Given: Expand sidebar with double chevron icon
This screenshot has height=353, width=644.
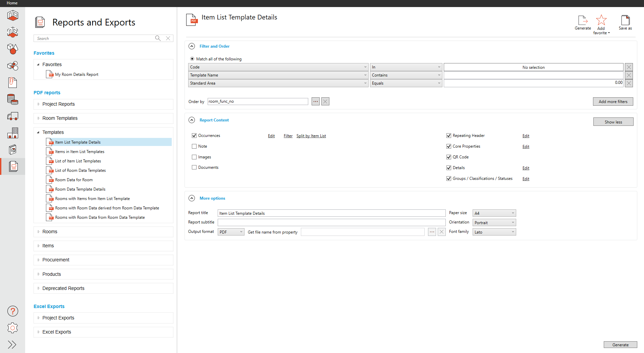Looking at the screenshot, I should coord(12,345).
